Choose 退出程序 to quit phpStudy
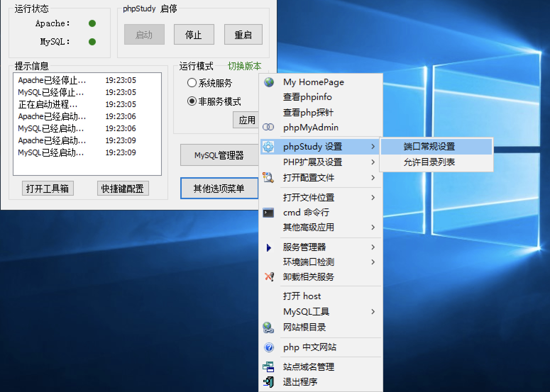Screen dimensions: 550x392 321,382
